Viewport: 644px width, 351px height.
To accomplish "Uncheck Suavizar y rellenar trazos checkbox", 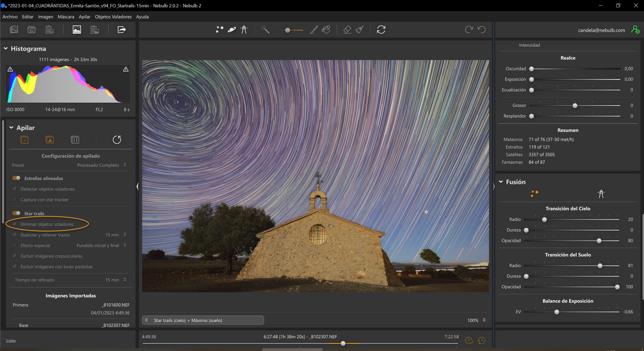I will [x=14, y=234].
